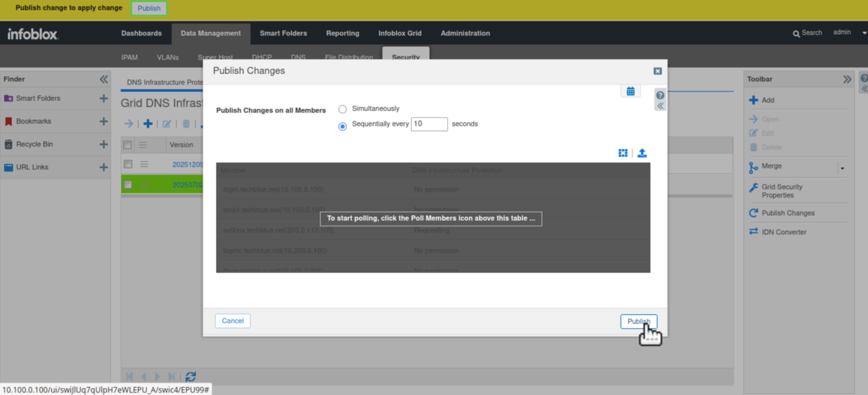The image size is (868, 395).
Task: Open the DNS Infrastructure Protection tab
Action: [x=165, y=82]
